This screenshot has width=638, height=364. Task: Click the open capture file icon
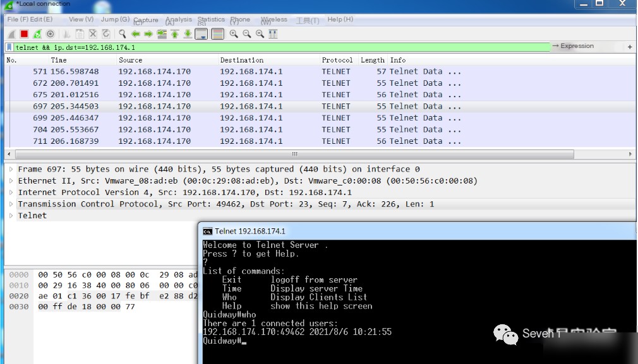[x=67, y=34]
